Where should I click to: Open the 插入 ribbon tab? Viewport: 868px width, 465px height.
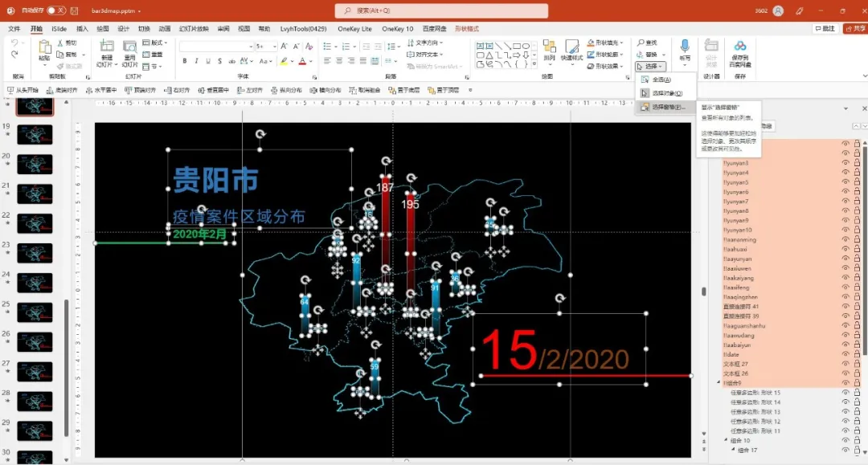click(x=82, y=29)
